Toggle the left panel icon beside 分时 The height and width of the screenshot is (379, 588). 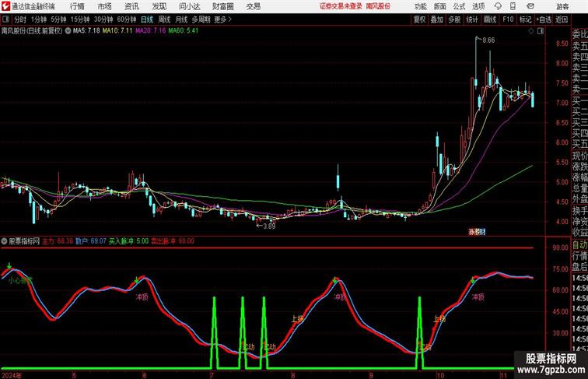click(5, 19)
